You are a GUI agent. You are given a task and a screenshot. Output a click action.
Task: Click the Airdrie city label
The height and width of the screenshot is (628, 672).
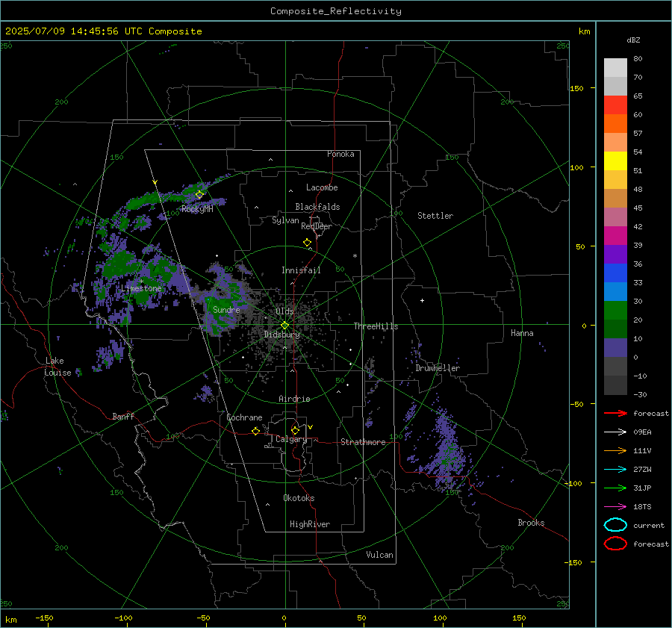pyautogui.click(x=294, y=399)
